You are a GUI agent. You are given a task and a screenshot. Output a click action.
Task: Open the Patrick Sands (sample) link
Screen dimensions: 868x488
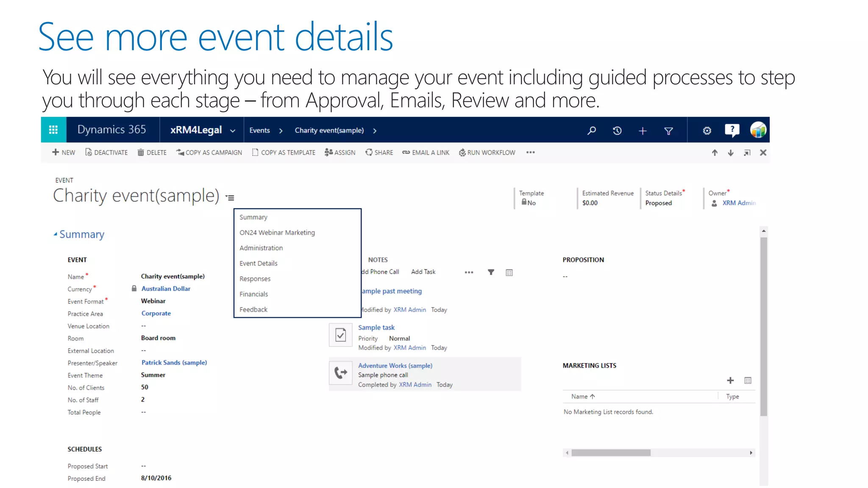pyautogui.click(x=174, y=363)
